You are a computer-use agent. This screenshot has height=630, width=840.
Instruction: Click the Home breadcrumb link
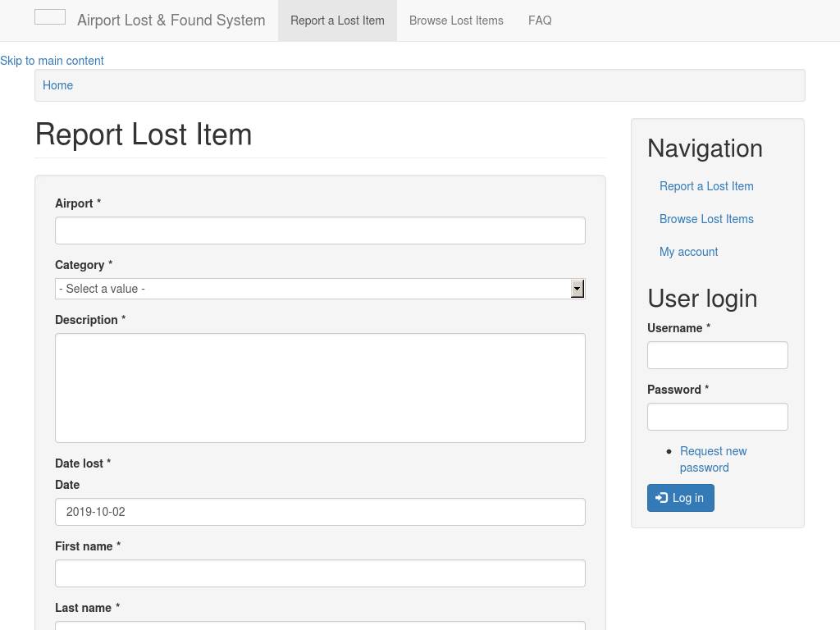point(57,85)
